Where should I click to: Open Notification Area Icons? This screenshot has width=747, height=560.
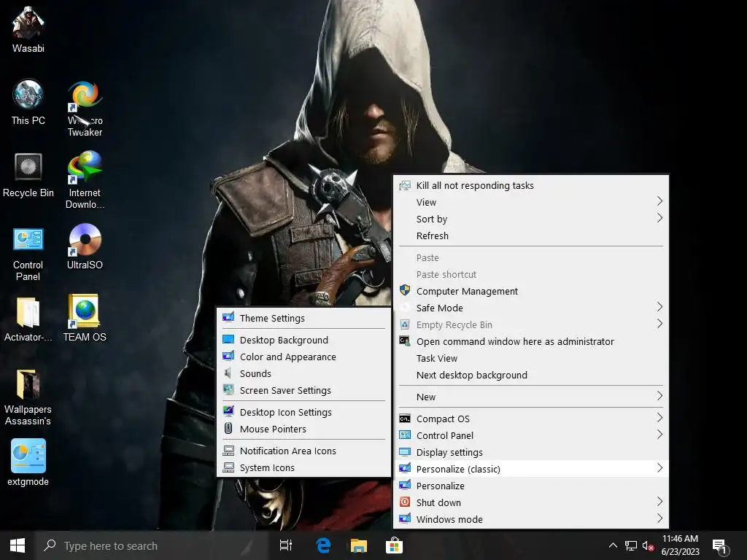click(304, 451)
